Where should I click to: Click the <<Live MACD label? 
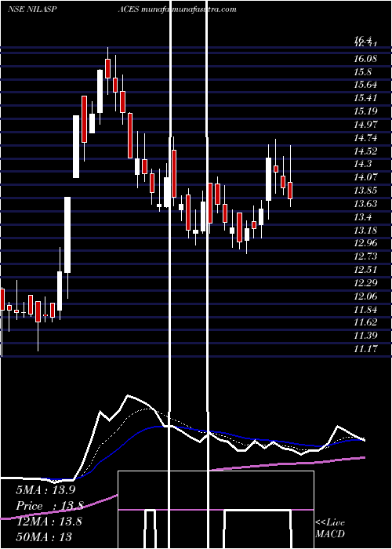330,529
